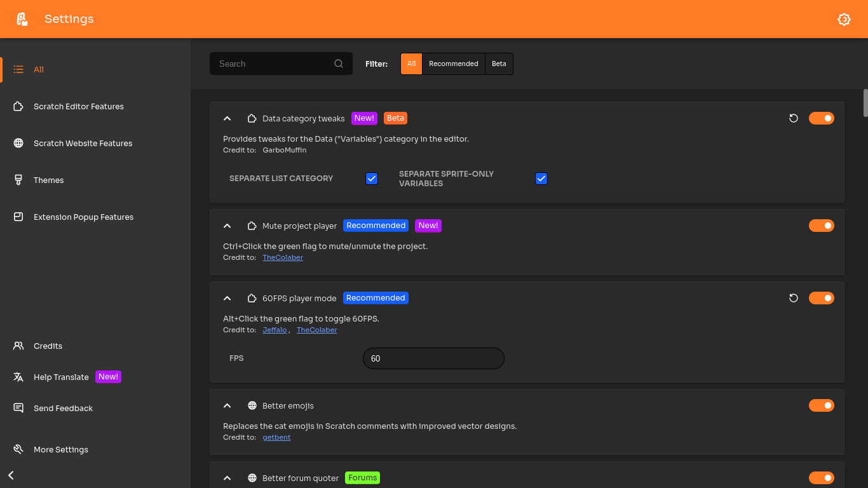
Task: Collapse the Mute project player section
Action: pyautogui.click(x=227, y=226)
